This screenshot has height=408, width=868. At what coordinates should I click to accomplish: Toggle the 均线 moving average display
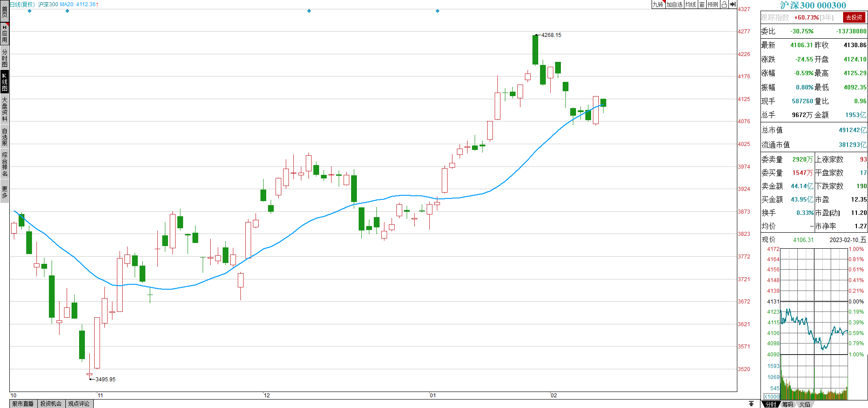point(690,4)
